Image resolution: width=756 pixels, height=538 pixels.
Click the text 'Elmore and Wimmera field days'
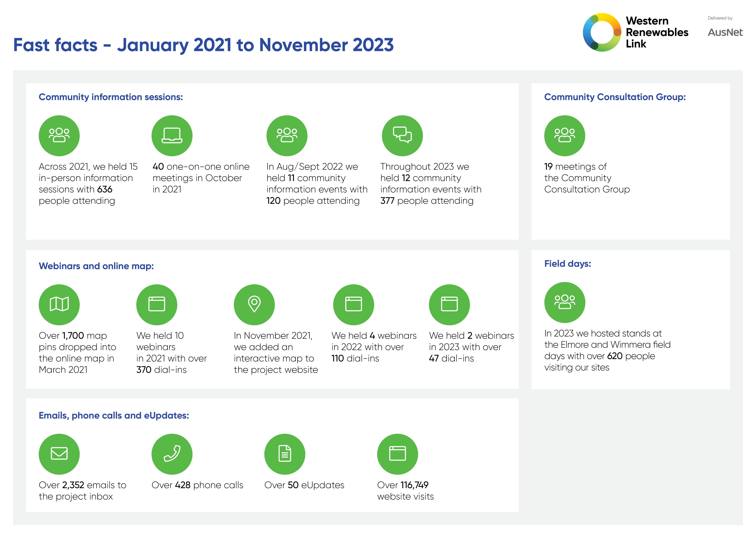click(x=607, y=350)
